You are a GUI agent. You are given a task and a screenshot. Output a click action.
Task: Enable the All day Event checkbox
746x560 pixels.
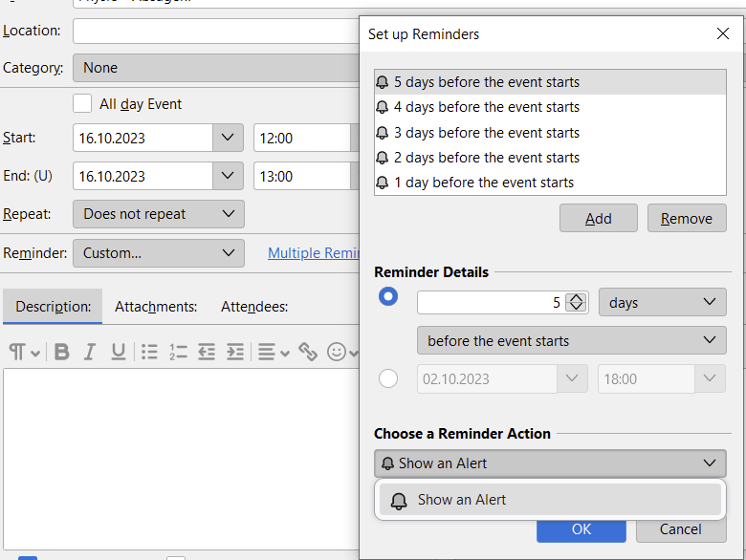[x=82, y=103]
